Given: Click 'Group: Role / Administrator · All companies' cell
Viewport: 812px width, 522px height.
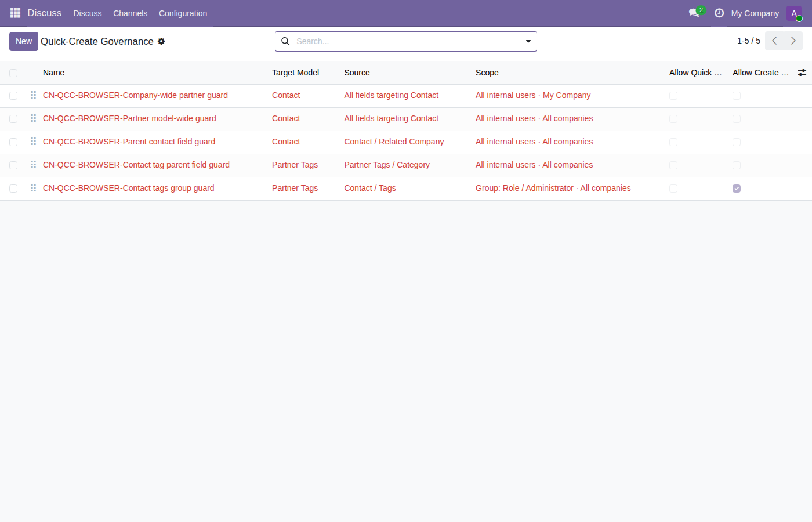Looking at the screenshot, I should coord(553,188).
